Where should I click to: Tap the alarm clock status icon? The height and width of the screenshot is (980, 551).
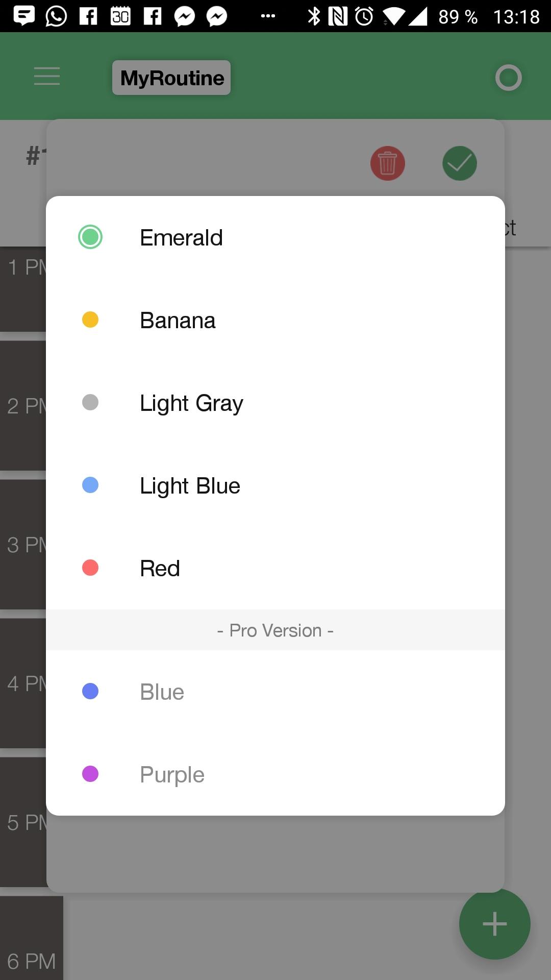[364, 16]
